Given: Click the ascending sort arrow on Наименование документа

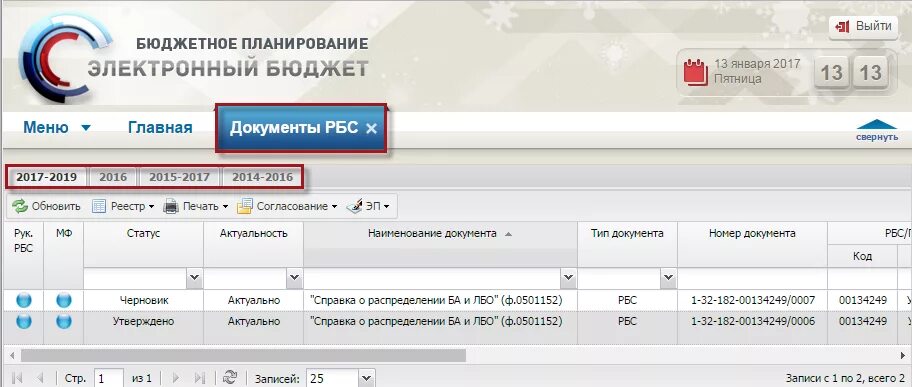Looking at the screenshot, I should coord(508,234).
